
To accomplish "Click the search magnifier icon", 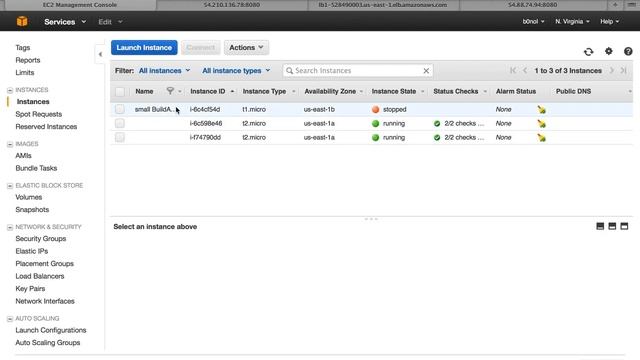I will coord(289,71).
